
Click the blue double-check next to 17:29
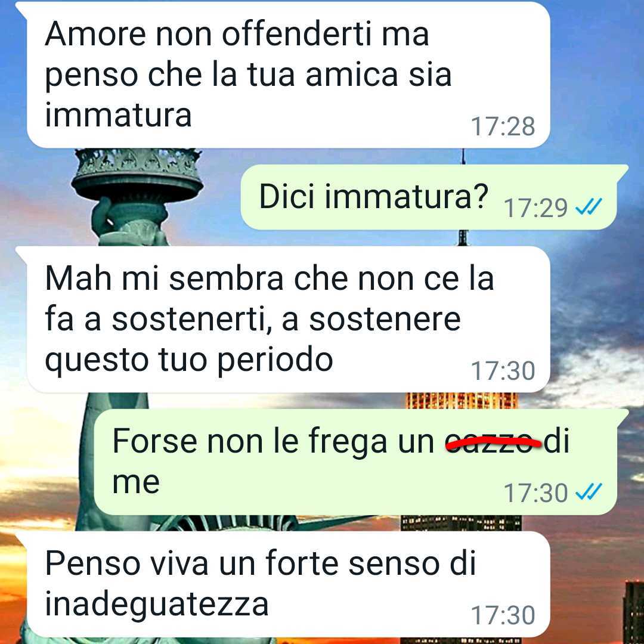589,206
